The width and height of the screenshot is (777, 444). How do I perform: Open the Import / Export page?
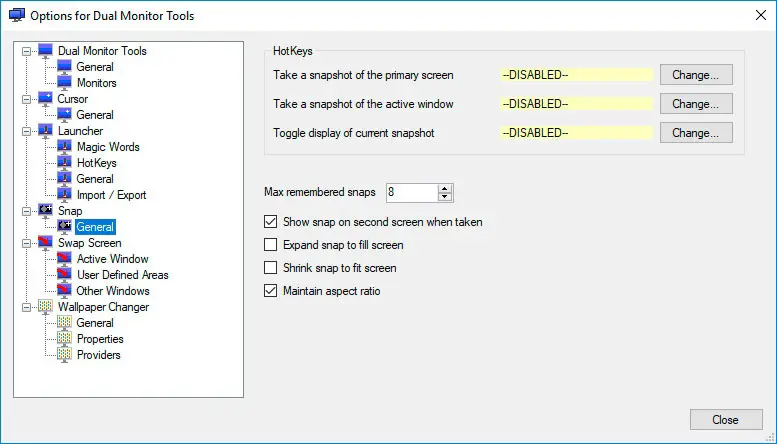(x=111, y=195)
